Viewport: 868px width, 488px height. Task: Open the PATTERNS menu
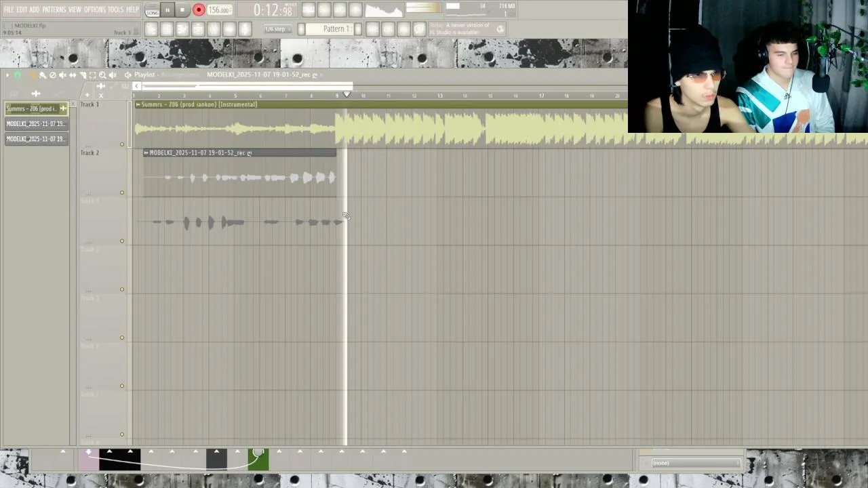(x=54, y=9)
